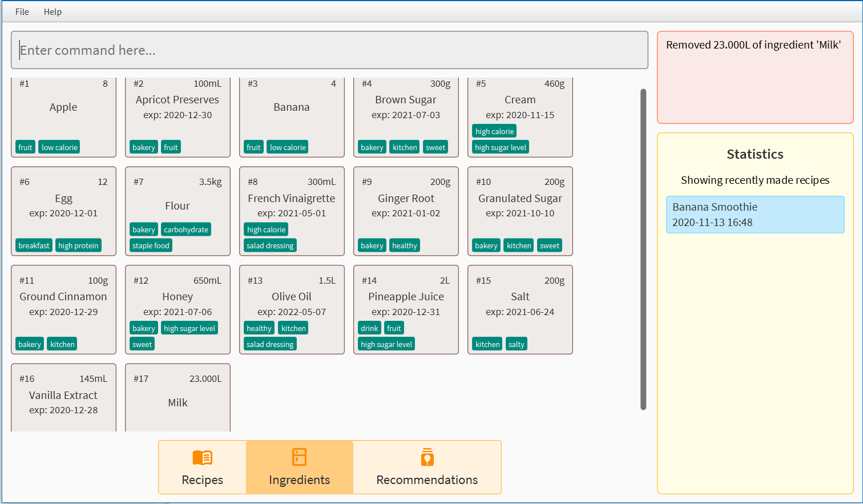Select the Pineapple Juice ingredient name

[406, 296]
